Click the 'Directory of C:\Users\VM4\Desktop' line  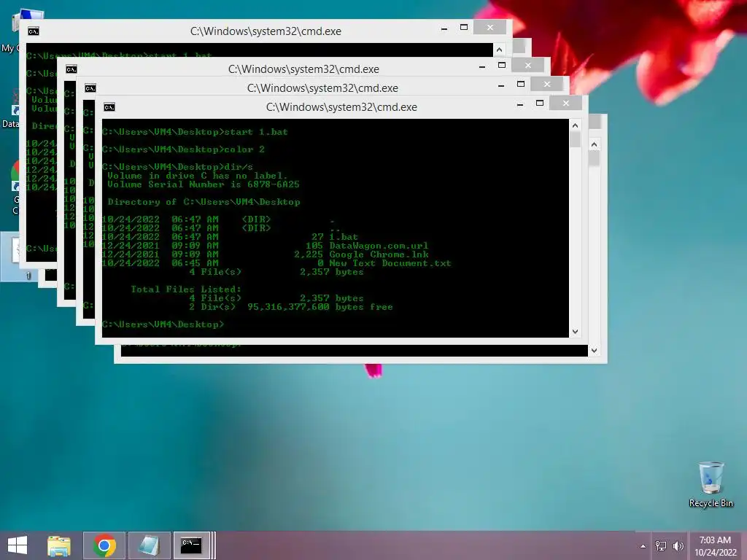click(204, 202)
